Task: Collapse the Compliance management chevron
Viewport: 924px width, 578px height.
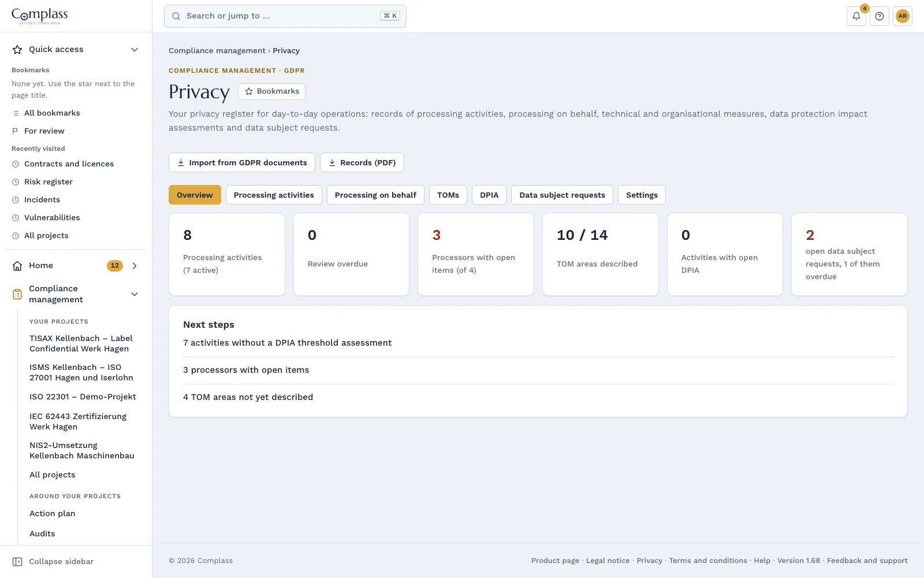Action: click(135, 294)
